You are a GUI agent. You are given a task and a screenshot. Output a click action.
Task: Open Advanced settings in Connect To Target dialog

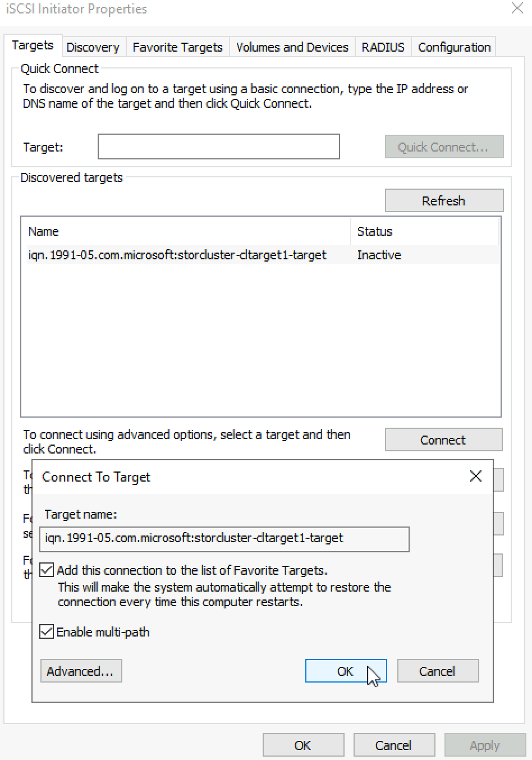[x=81, y=671]
